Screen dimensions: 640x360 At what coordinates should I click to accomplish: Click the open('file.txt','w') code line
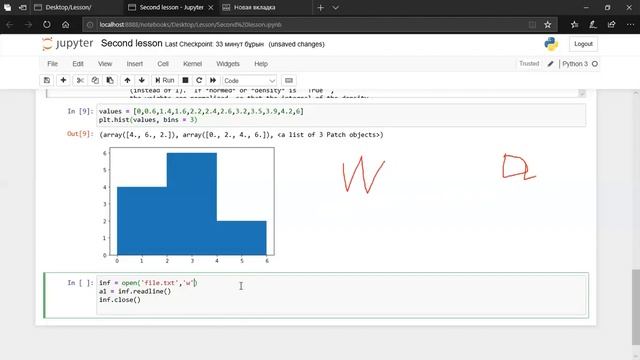(148, 282)
